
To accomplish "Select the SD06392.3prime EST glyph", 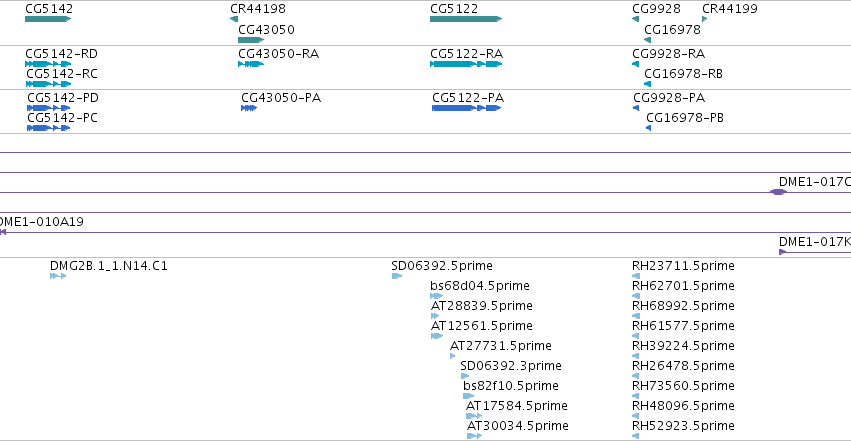I will [x=465, y=376].
